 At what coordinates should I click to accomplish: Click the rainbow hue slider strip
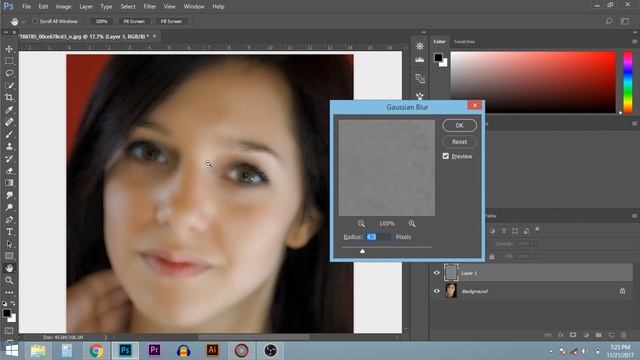point(628,82)
